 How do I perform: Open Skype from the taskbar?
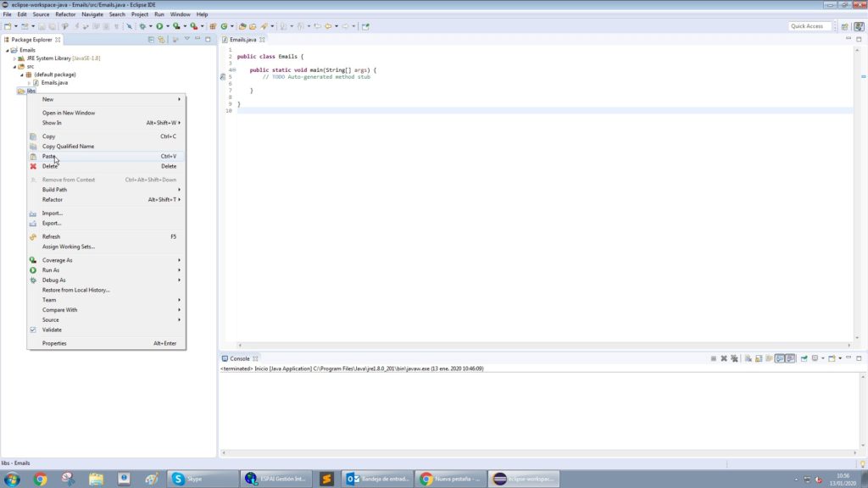(x=201, y=479)
